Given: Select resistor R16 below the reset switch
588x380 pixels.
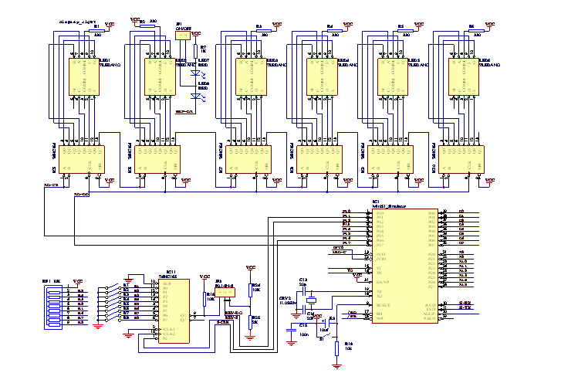Looking at the screenshot, I should tap(337, 349).
